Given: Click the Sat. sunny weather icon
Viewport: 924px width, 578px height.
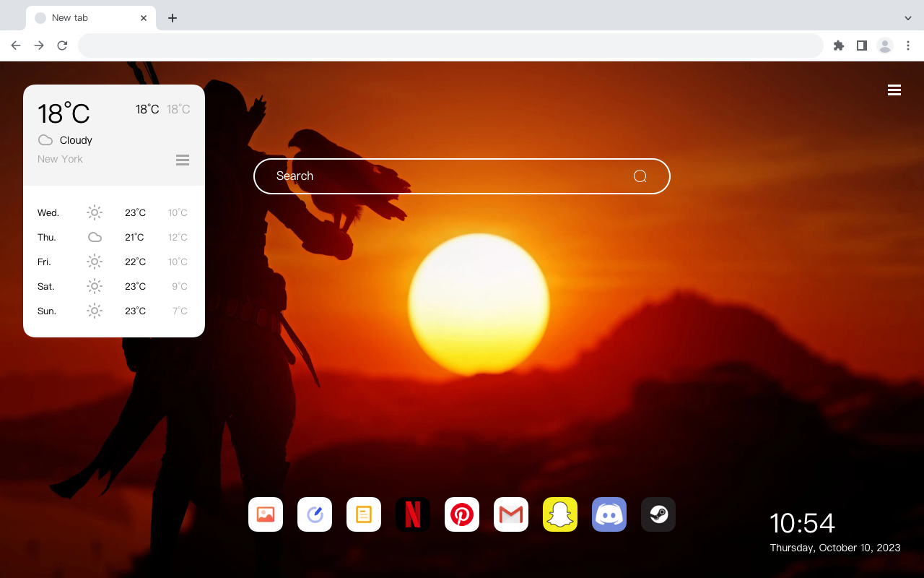Looking at the screenshot, I should (95, 286).
